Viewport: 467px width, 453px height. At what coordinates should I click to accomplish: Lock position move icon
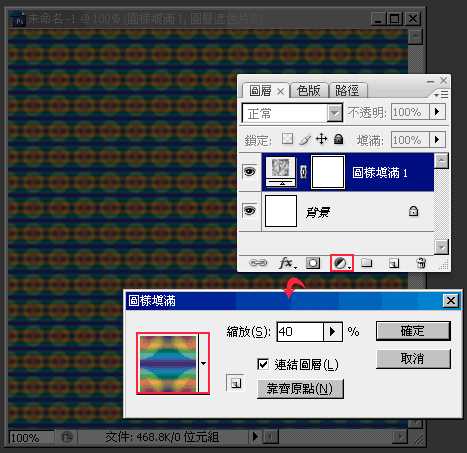[x=321, y=139]
